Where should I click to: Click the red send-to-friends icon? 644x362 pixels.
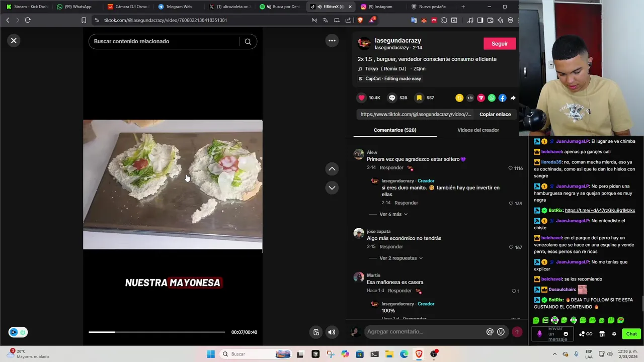pos(481,98)
